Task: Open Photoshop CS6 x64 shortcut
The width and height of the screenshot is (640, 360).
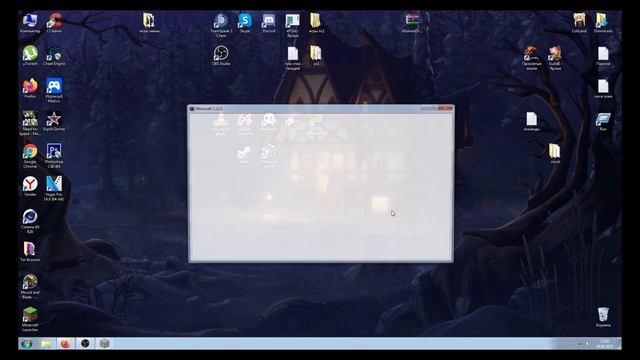Action: point(54,156)
